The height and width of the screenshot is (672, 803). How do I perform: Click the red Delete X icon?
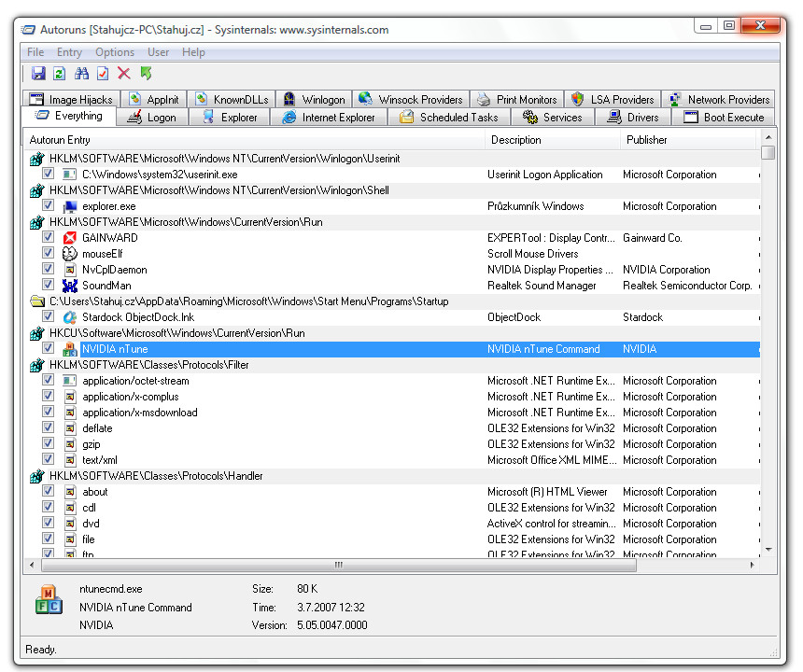pyautogui.click(x=124, y=73)
